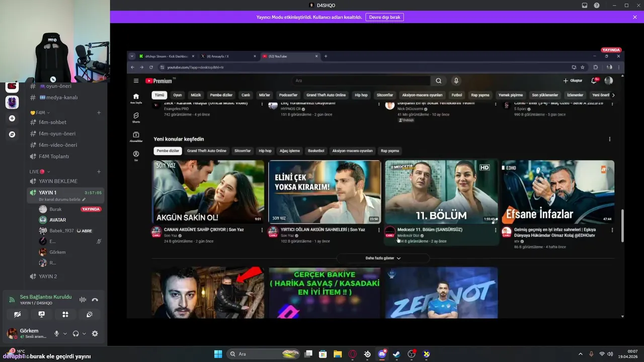Open the microphone input options chevron
Screen dimensions: 644x362
(x=65, y=333)
